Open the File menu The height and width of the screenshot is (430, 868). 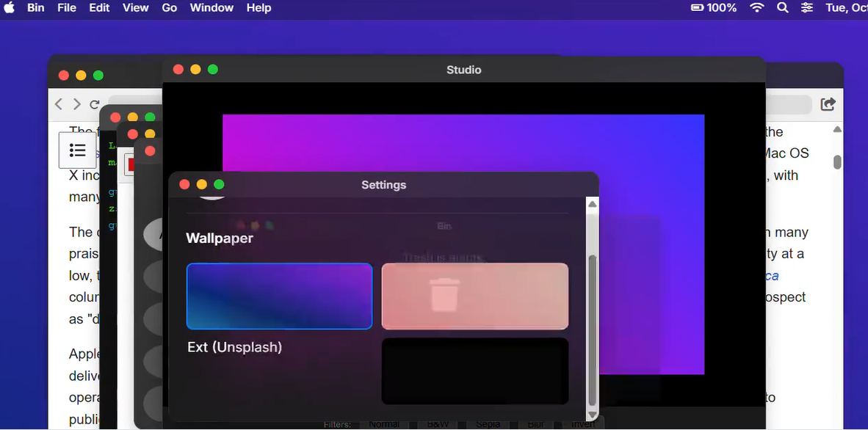67,8
